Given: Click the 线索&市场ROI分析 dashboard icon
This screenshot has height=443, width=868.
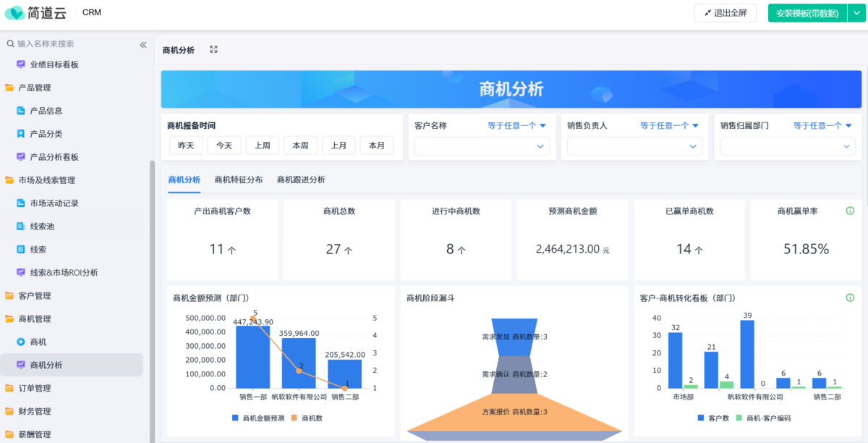Looking at the screenshot, I should pyautogui.click(x=21, y=273).
